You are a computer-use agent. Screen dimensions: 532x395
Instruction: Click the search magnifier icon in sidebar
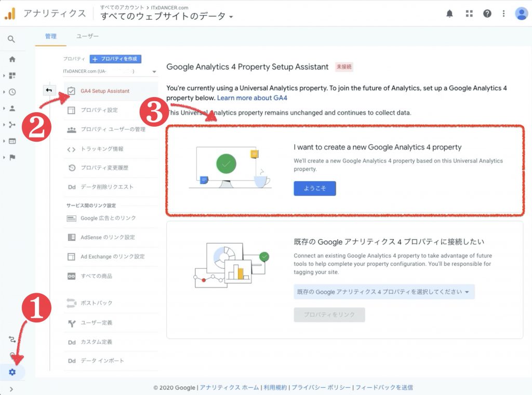tap(11, 39)
